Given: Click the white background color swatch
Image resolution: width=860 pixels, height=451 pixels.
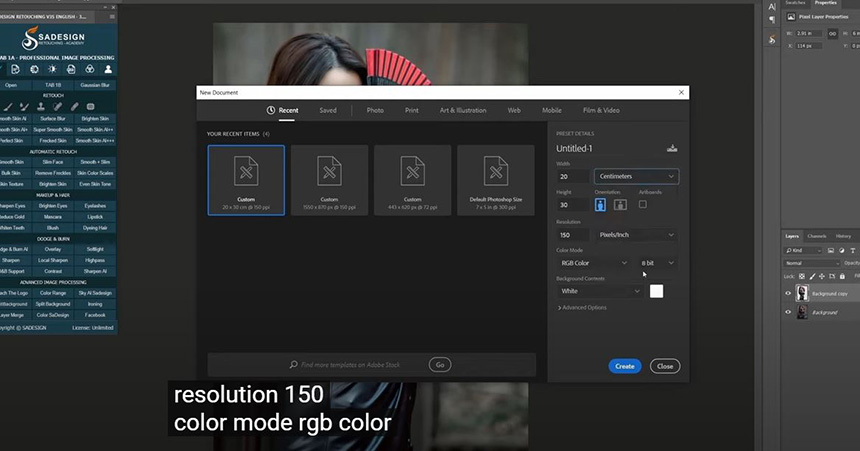Looking at the screenshot, I should (656, 291).
